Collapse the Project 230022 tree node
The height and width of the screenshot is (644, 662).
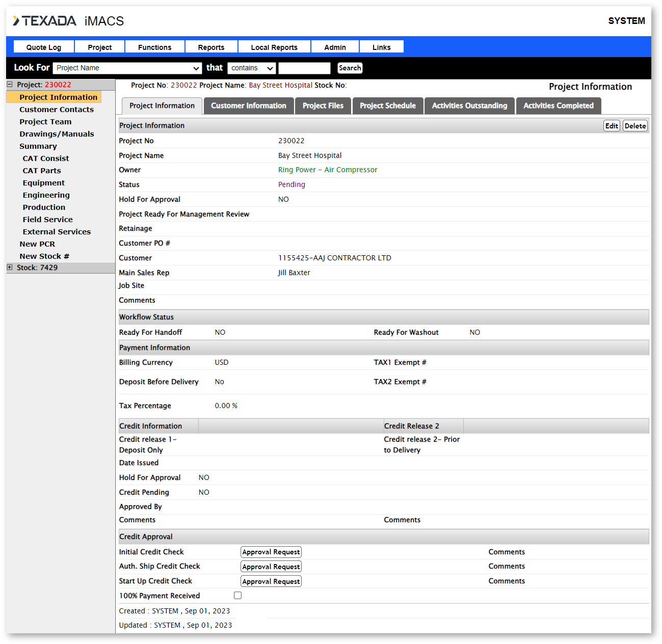point(10,85)
